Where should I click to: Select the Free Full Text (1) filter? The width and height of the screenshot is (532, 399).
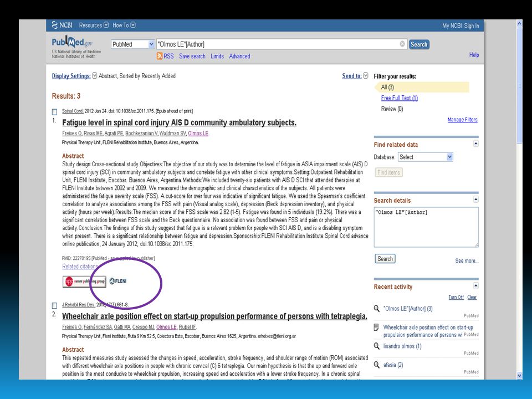coord(400,98)
